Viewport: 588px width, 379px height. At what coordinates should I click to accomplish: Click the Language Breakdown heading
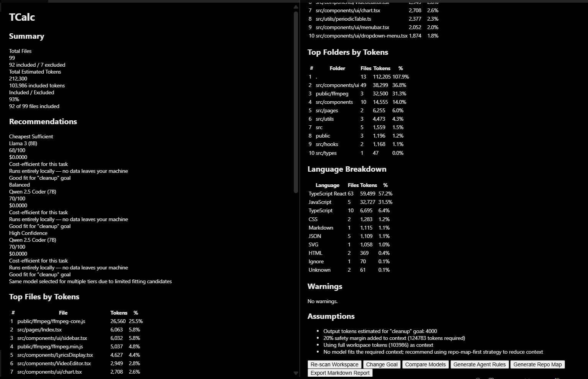coord(347,169)
